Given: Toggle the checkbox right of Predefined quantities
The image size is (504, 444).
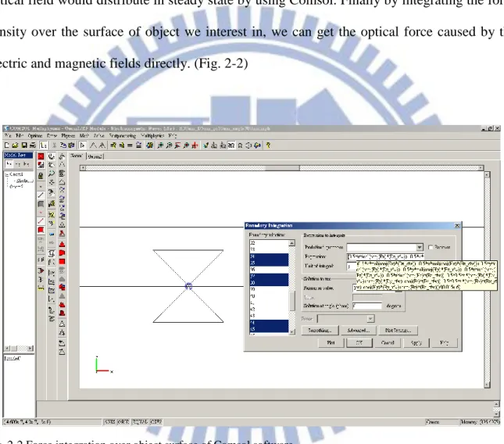Looking at the screenshot, I should point(431,247).
